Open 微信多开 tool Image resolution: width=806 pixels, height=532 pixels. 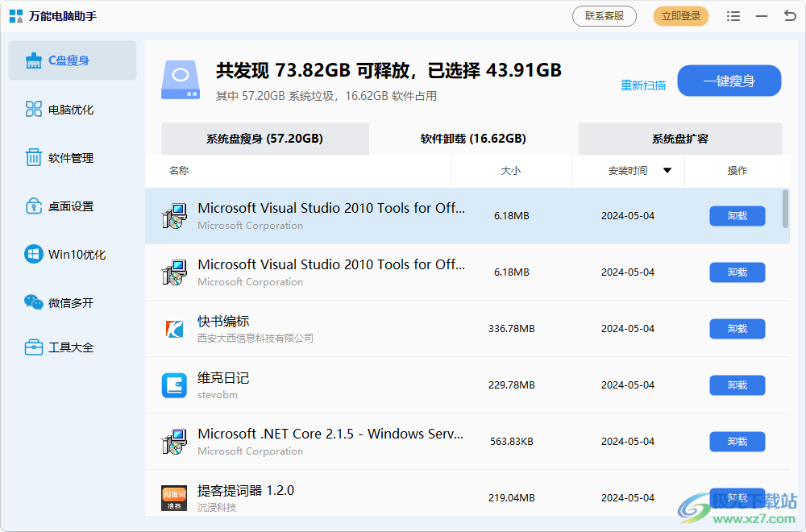click(72, 303)
